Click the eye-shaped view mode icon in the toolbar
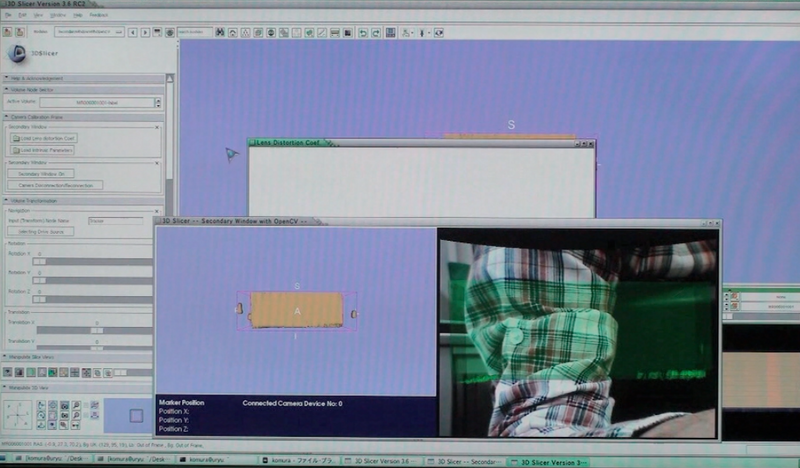The height and width of the screenshot is (468, 800). tap(439, 33)
